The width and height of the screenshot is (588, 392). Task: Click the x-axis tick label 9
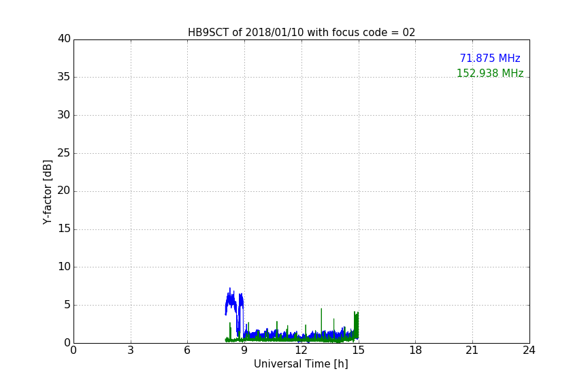pyautogui.click(x=244, y=350)
